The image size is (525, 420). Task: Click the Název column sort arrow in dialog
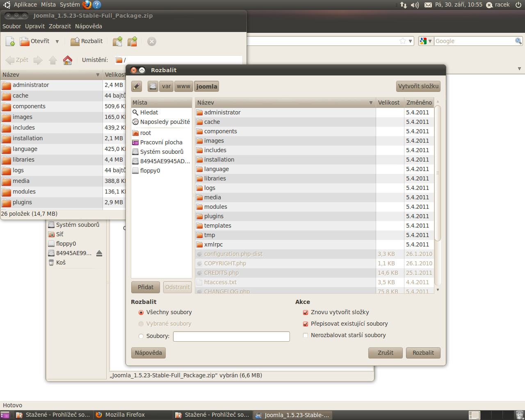[371, 103]
